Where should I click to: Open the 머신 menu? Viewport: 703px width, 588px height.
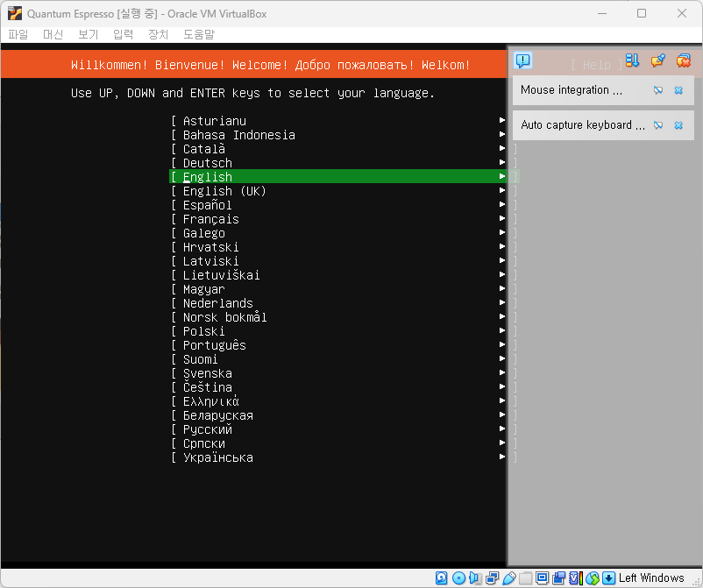pos(53,34)
